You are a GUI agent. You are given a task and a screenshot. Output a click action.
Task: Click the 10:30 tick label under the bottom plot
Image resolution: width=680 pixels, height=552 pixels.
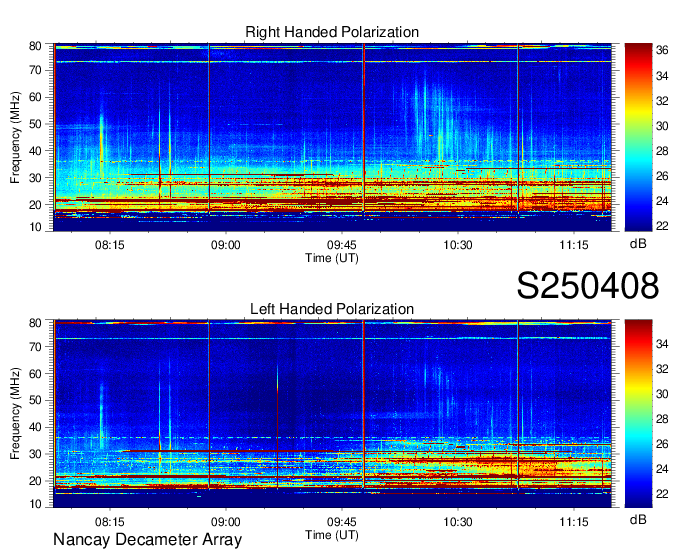coord(458,522)
